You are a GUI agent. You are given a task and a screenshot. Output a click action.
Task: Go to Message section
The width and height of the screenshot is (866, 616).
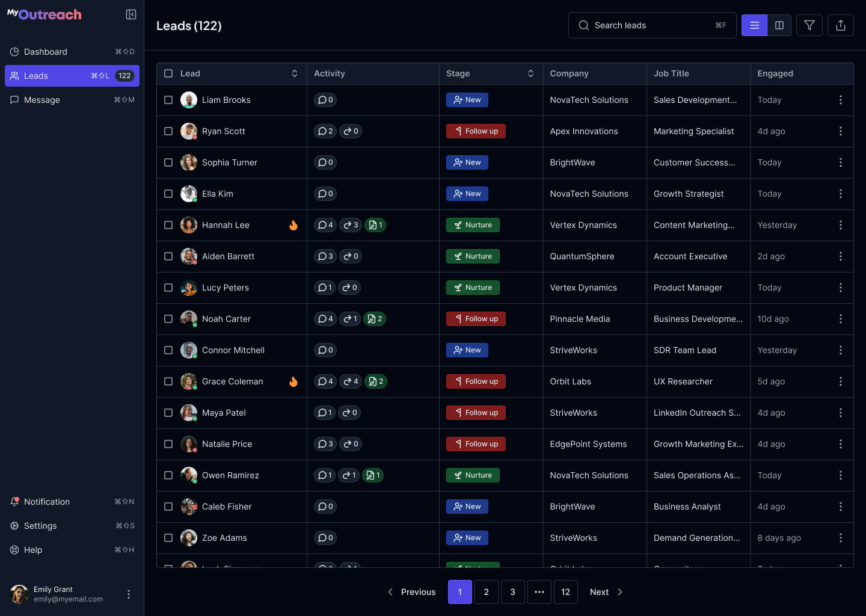(x=42, y=100)
